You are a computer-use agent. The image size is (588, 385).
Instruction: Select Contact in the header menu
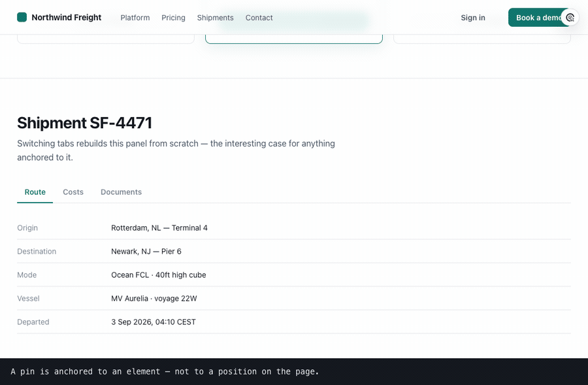[x=259, y=18]
